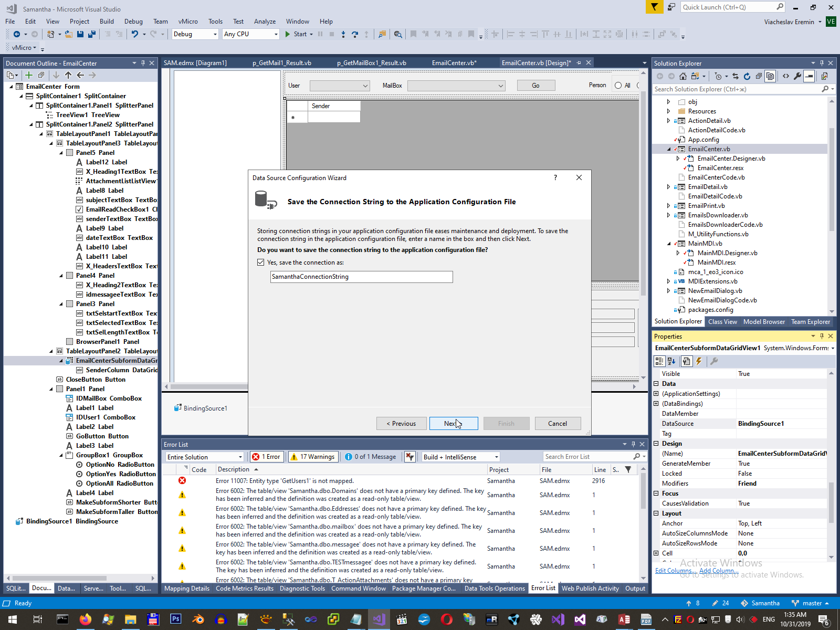
Task: Click the Home icon in Solution Explorer
Action: (x=683, y=76)
